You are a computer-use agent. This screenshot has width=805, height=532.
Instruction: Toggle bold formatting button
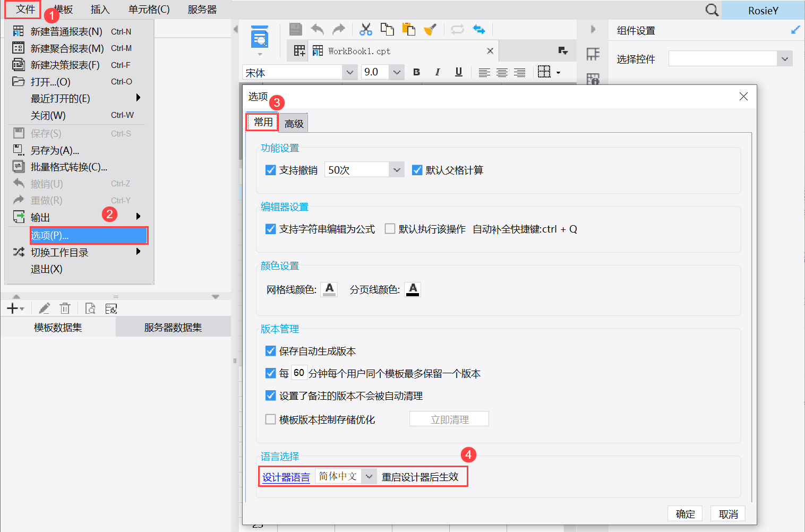coord(416,72)
